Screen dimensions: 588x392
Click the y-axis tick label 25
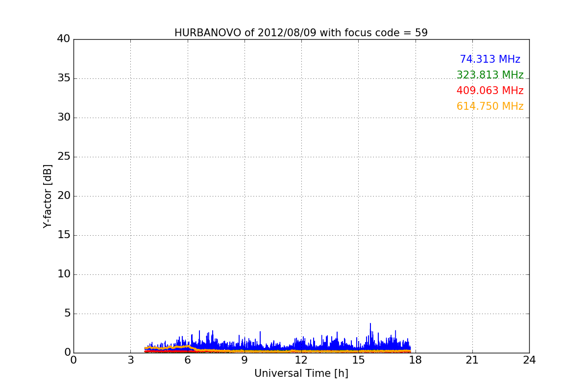pyautogui.click(x=64, y=157)
